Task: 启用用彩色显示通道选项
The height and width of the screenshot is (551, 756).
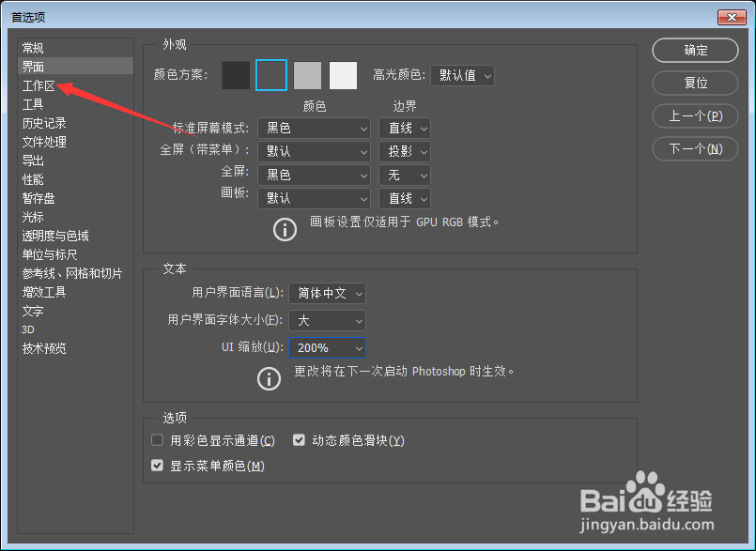Action: (x=157, y=439)
